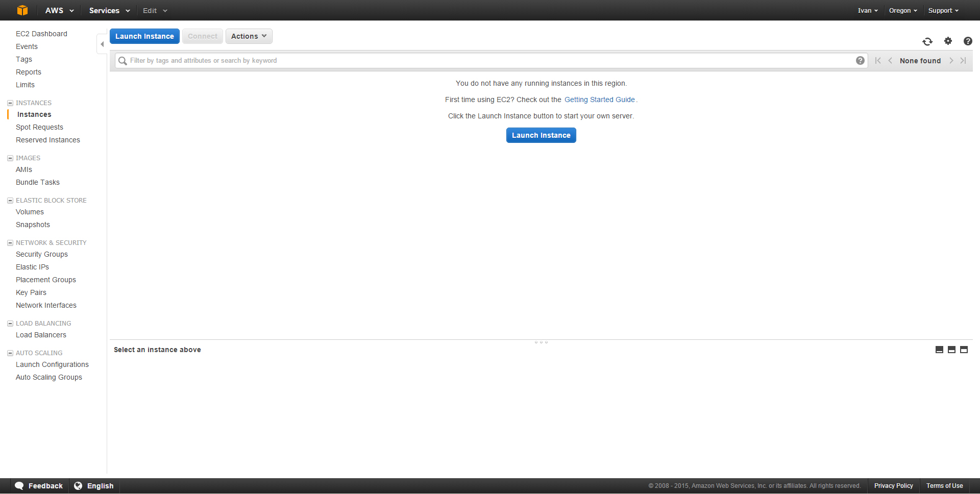Open Auto Scaling Groups in sidebar
Screen dimensions: 980x494
49,377
